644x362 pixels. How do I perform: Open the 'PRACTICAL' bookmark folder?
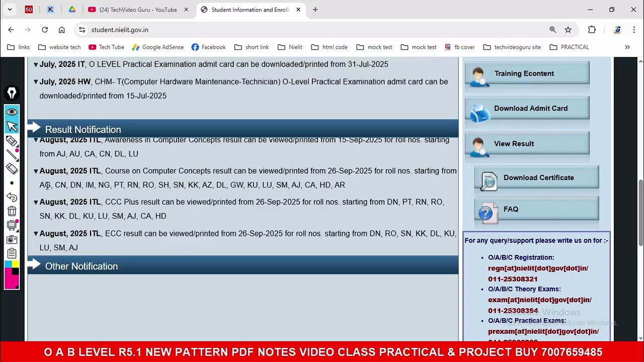pyautogui.click(x=569, y=47)
